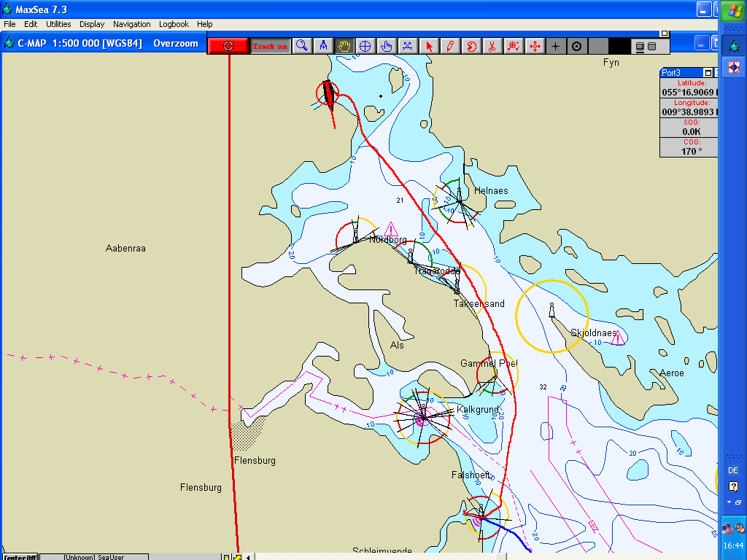Image resolution: width=747 pixels, height=560 pixels.
Task: Click the Taksensand label
Action: click(479, 303)
